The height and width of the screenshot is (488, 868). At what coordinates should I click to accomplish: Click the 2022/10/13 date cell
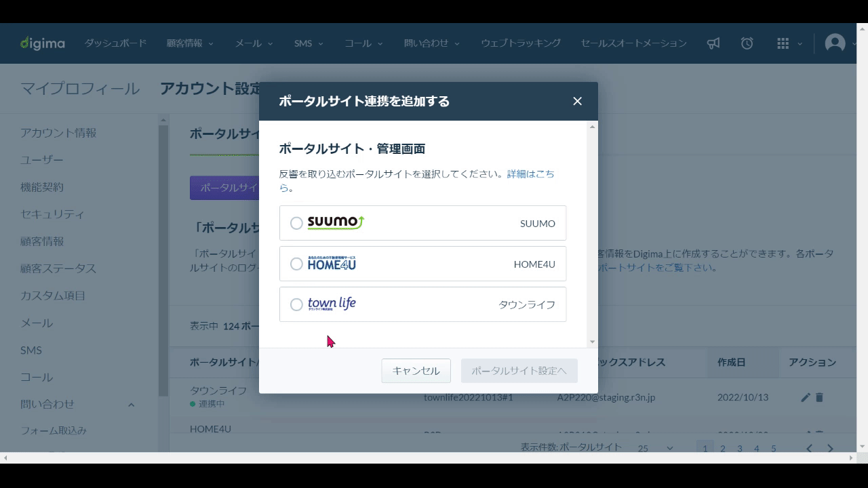click(x=743, y=397)
